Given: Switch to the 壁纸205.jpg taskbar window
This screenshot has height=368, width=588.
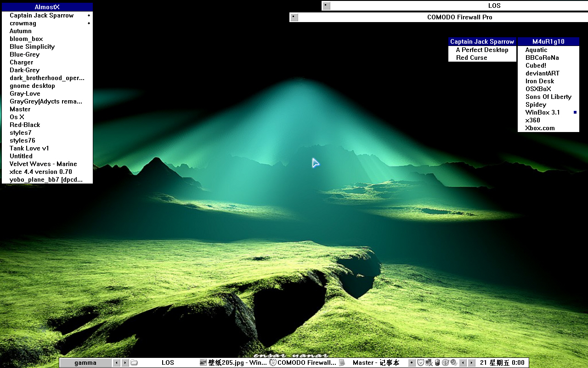Looking at the screenshot, I should pyautogui.click(x=233, y=362).
